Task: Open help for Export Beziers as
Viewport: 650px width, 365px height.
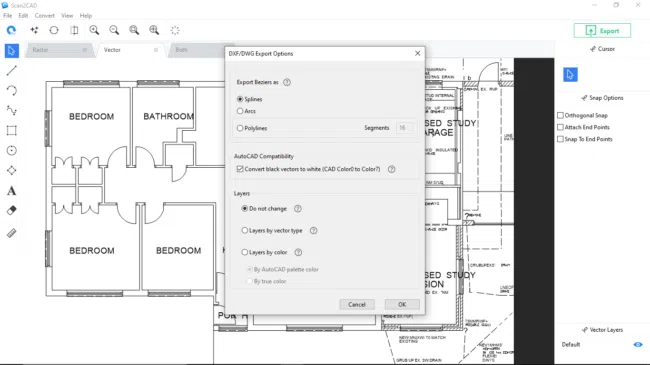Action: [x=287, y=82]
